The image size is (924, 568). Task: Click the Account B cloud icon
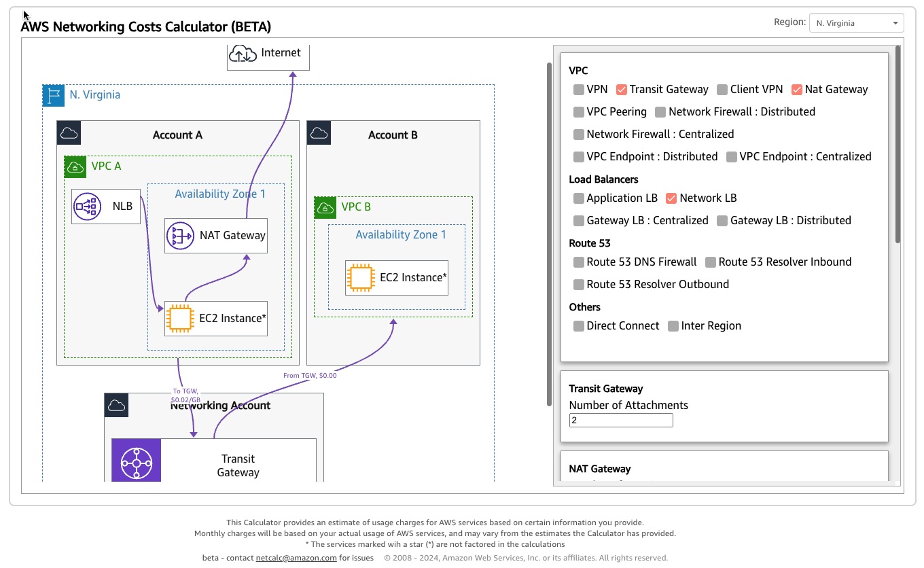coord(319,132)
